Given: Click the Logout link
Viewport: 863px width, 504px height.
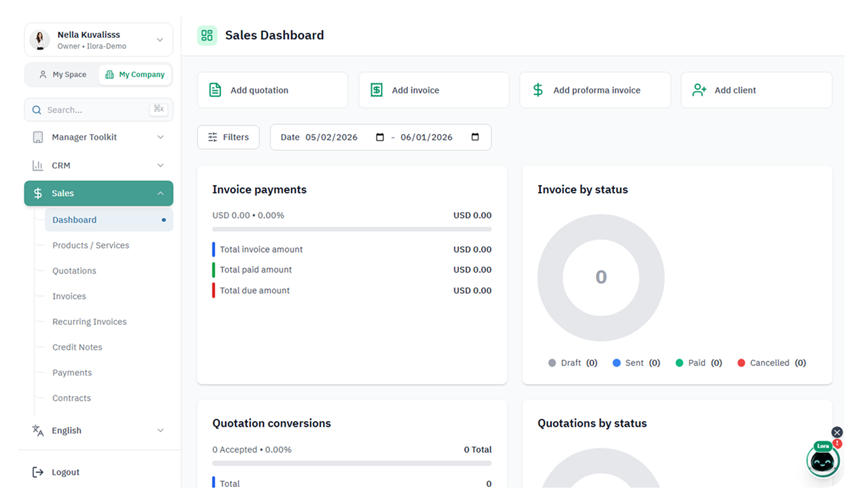Looking at the screenshot, I should pyautogui.click(x=65, y=472).
